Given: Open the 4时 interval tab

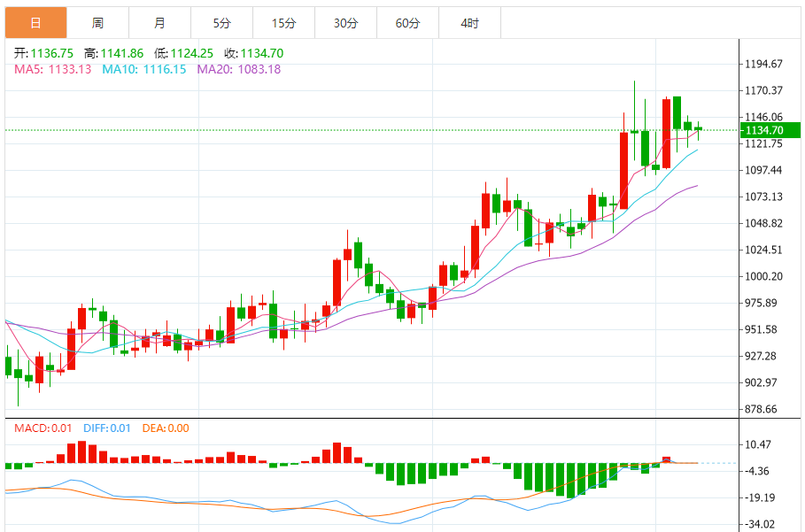Looking at the screenshot, I should [469, 23].
